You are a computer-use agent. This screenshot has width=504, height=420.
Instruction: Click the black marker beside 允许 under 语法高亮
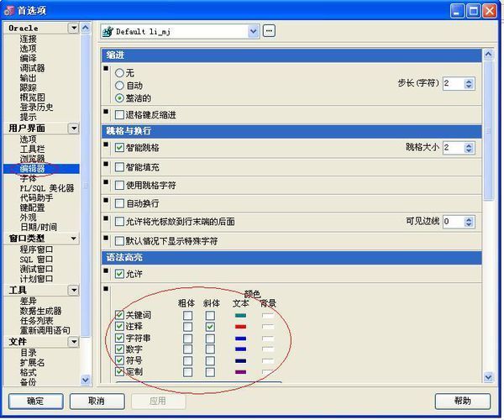[x=107, y=270]
